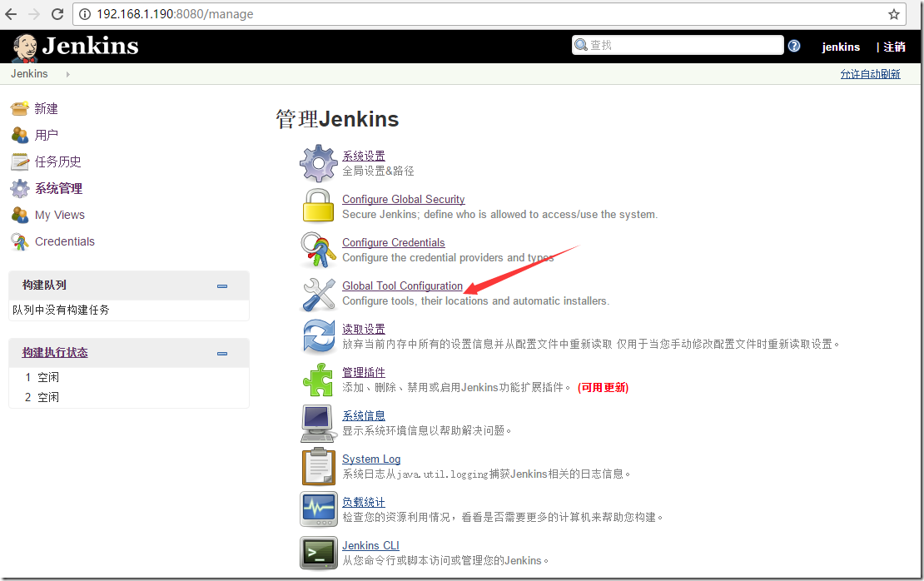
Task: Click the heartbeat monitor icon for 负载统计
Action: point(318,509)
